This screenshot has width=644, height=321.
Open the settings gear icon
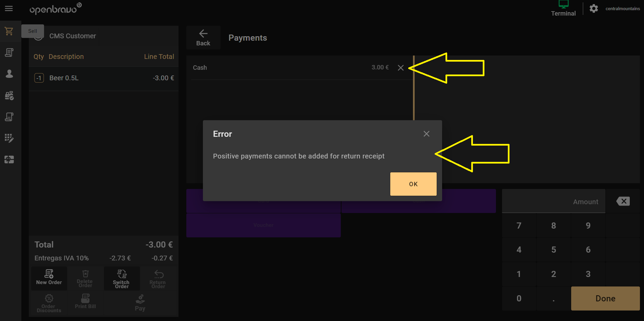click(594, 8)
